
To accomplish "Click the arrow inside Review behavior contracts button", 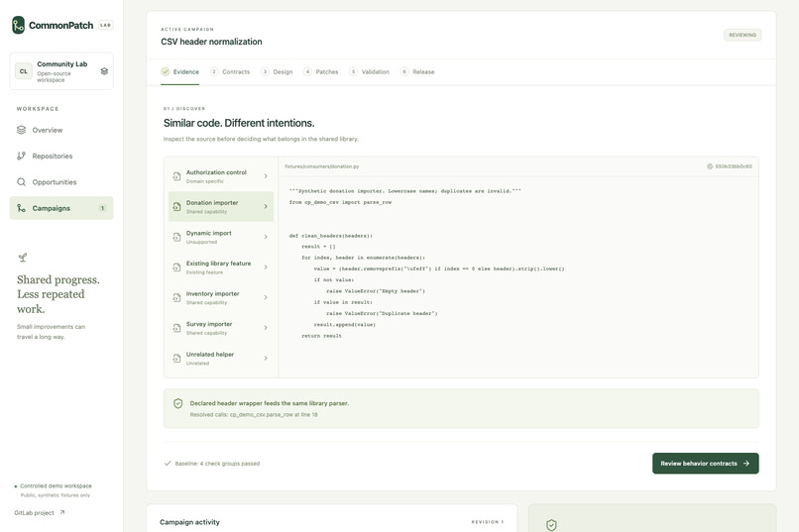I will point(746,464).
